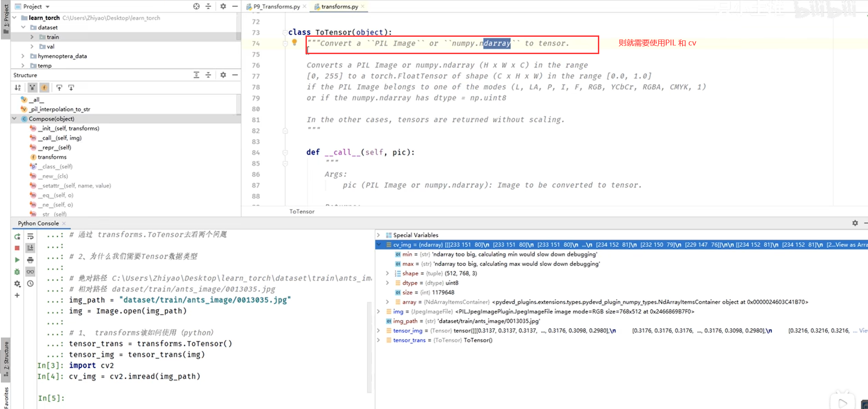Hide the Structure panel
This screenshot has height=409, width=868.
(235, 75)
